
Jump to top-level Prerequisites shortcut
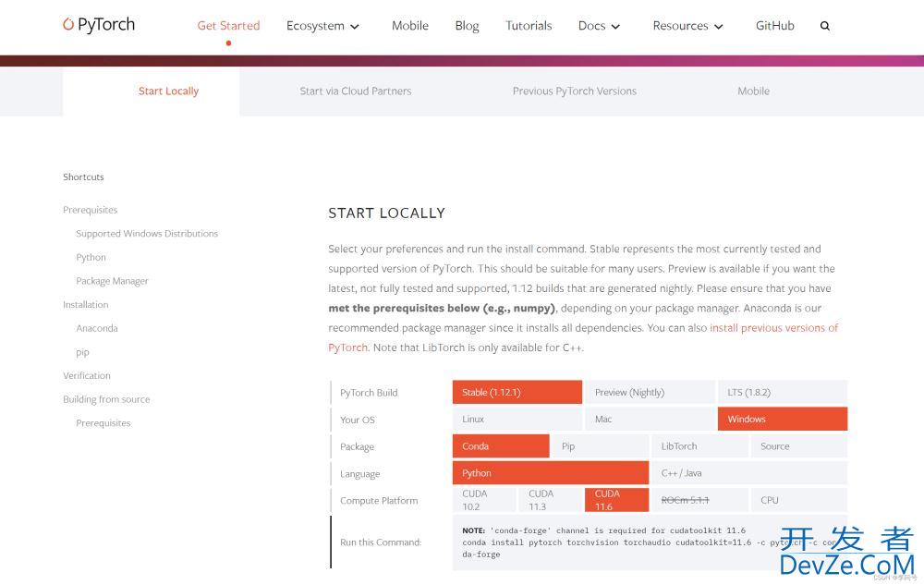[91, 210]
